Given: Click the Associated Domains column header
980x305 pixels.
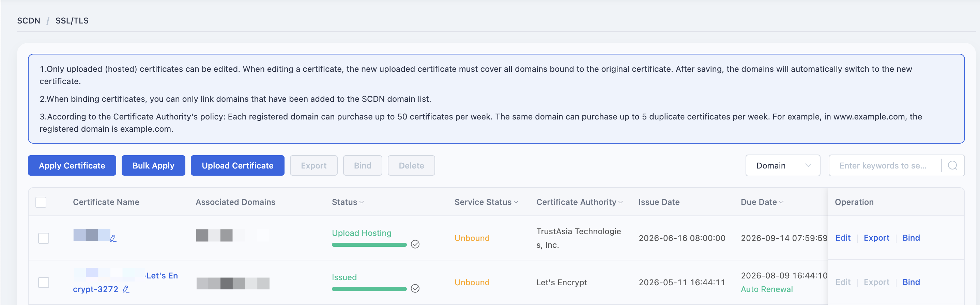Looking at the screenshot, I should [235, 202].
